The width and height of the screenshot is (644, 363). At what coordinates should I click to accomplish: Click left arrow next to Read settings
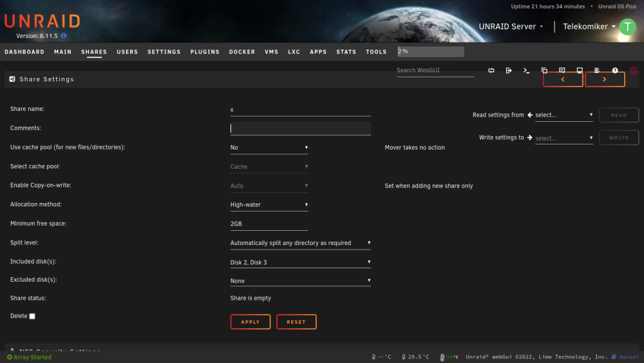click(x=530, y=115)
